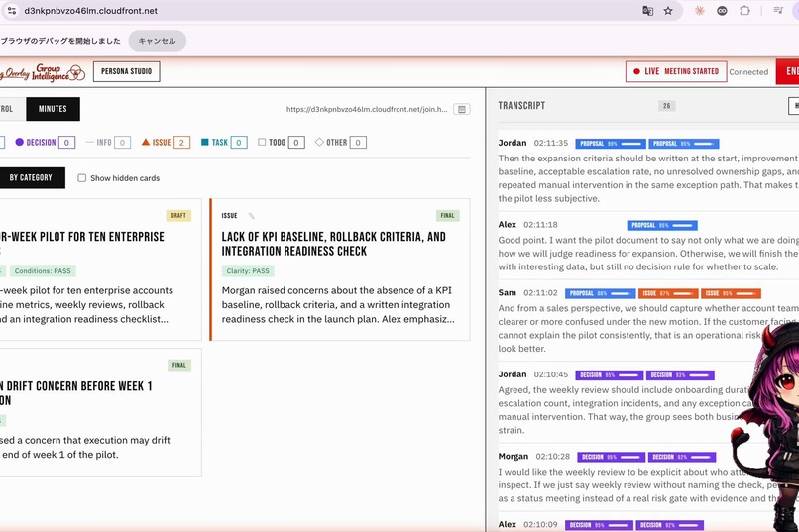This screenshot has width=799, height=532.
Task: Click the FINAL badge on the ISSUE card
Action: click(447, 216)
